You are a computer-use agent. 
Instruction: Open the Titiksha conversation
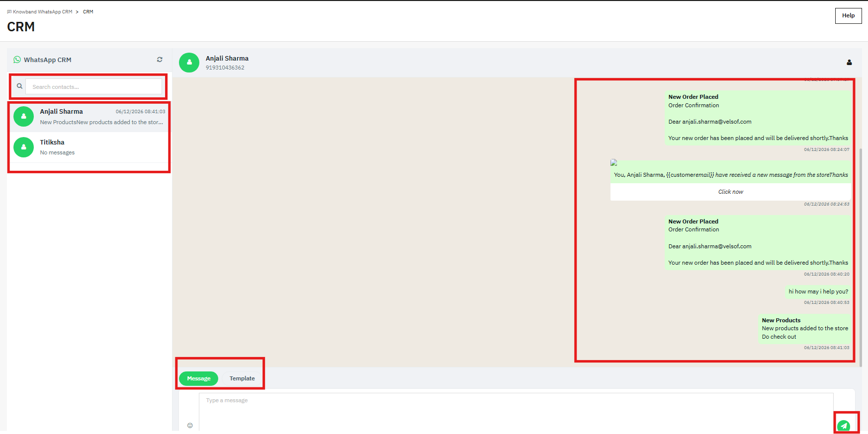[89, 147]
